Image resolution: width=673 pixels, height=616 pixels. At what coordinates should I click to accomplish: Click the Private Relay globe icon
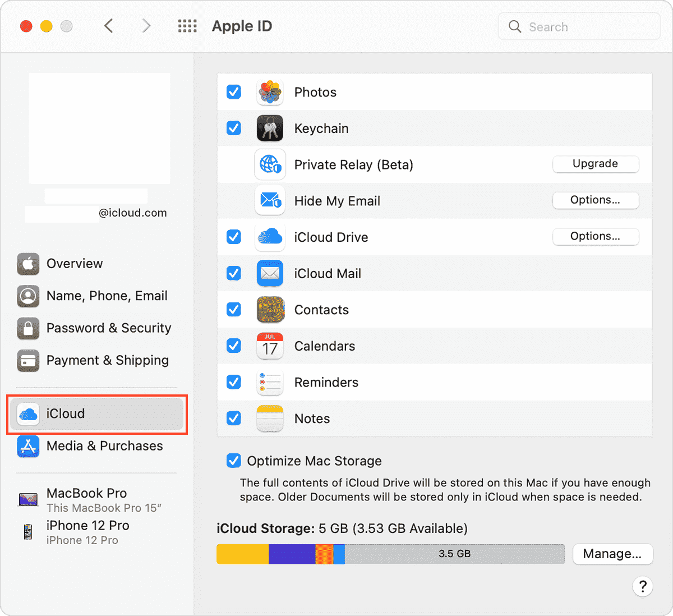pos(270,164)
